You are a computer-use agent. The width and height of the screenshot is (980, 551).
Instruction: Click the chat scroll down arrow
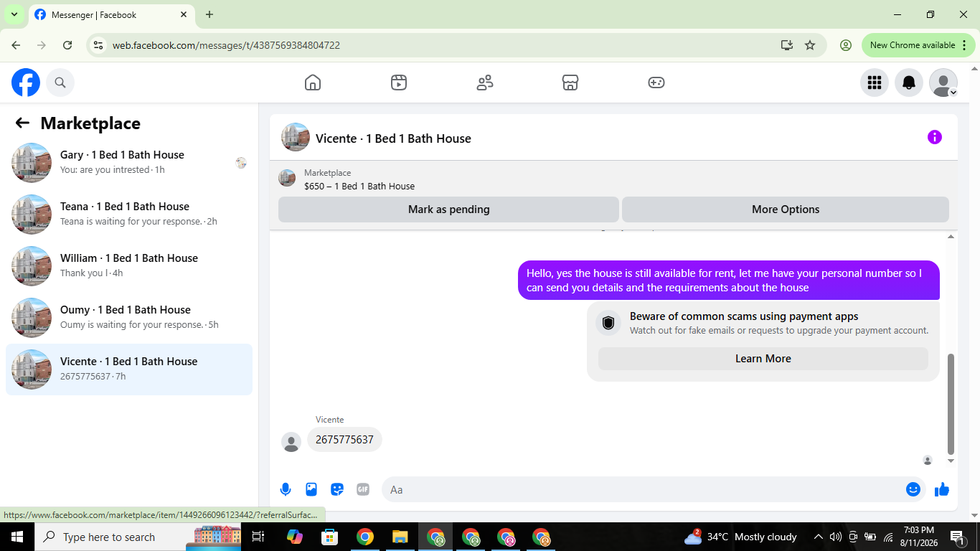(951, 461)
